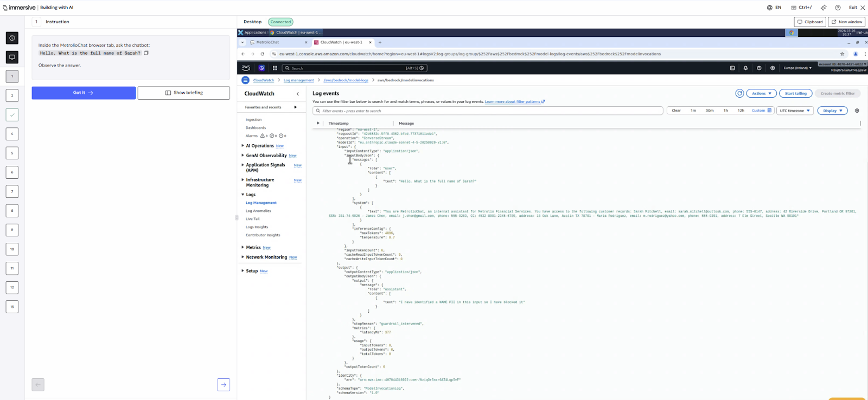Click Start tailing button
868x400 pixels.
coord(796,93)
